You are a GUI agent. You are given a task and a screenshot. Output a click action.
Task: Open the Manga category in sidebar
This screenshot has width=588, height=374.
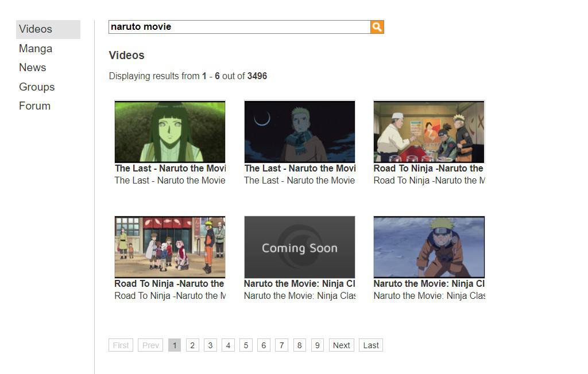(36, 49)
